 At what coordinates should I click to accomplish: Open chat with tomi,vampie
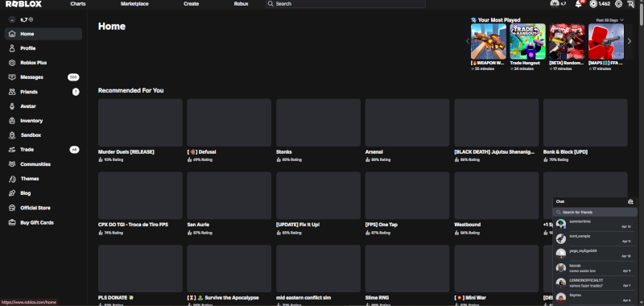(x=594, y=238)
